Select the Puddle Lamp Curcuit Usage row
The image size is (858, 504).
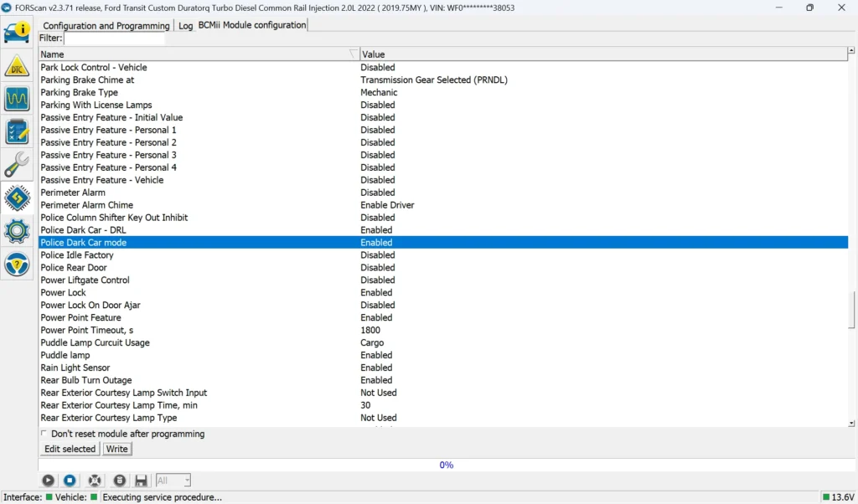[x=443, y=342]
